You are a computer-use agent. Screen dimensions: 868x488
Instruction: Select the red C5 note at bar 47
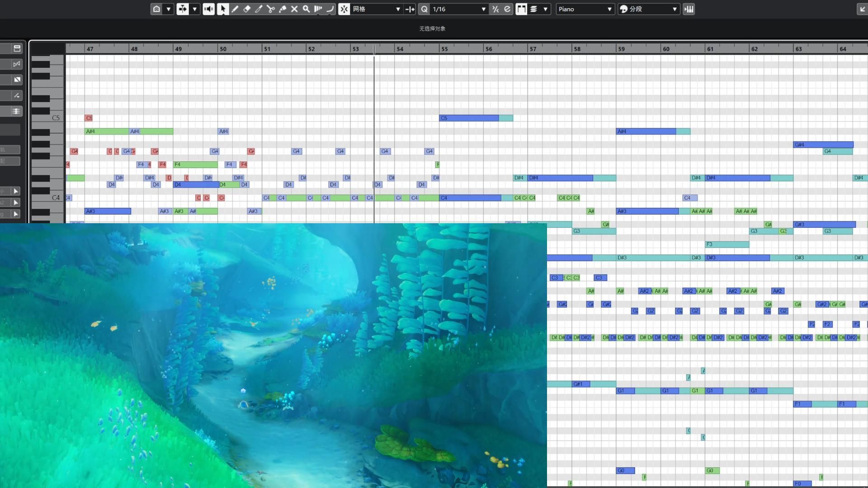(89, 118)
